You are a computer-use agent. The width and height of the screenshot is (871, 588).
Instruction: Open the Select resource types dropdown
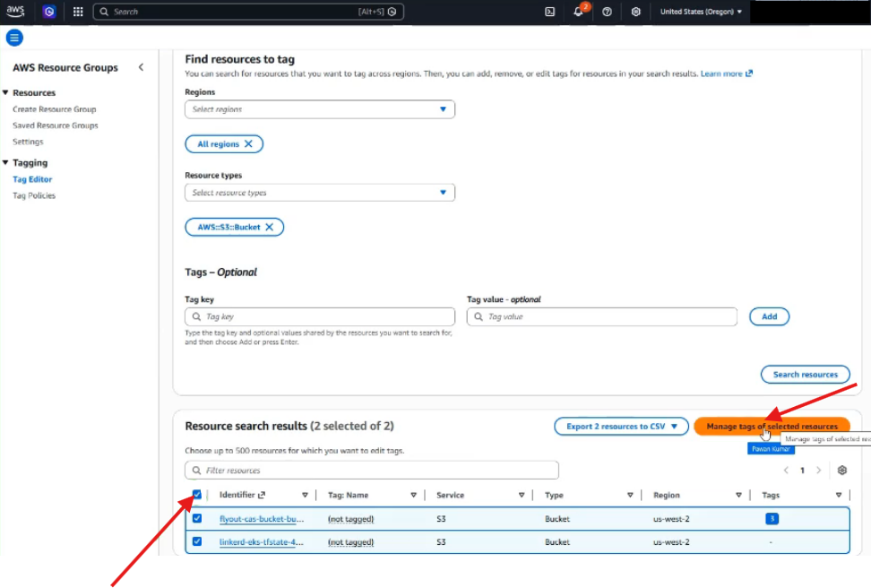click(x=319, y=193)
